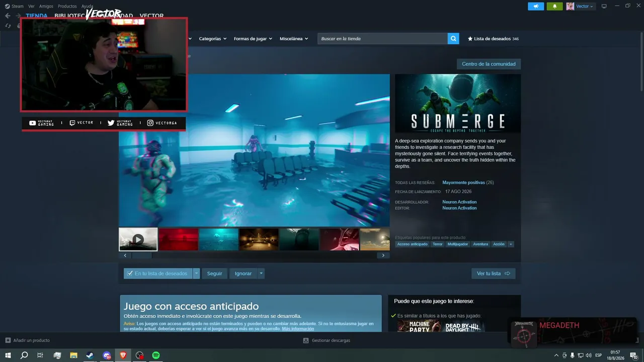This screenshot has height=362, width=644.
Task: Open the Windows Start menu
Action: [x=8, y=355]
